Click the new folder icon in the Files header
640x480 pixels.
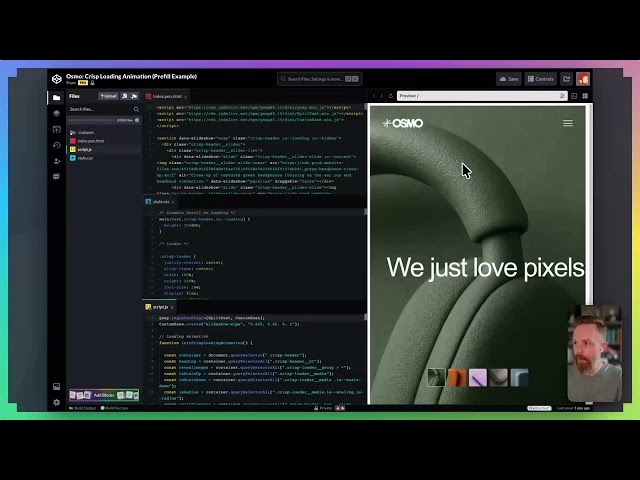pyautogui.click(x=134, y=96)
